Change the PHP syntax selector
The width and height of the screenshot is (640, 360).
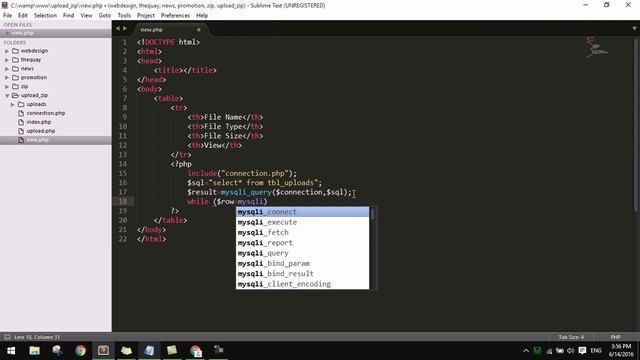pyautogui.click(x=616, y=337)
